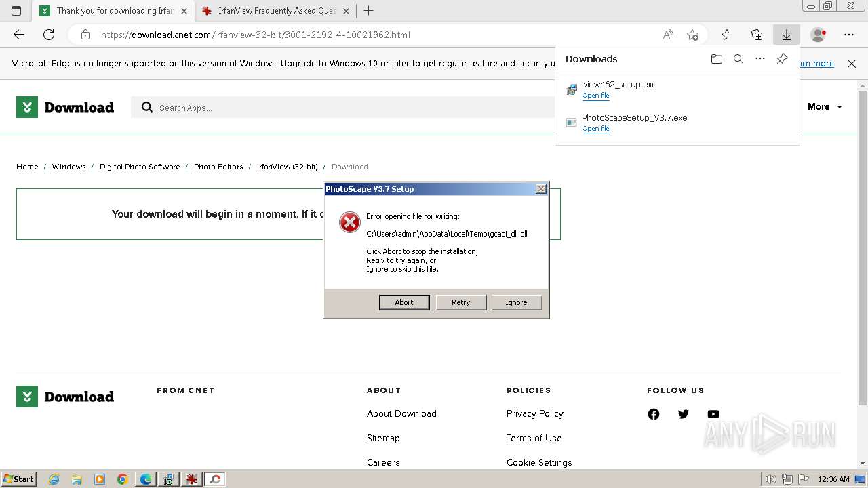868x488 pixels.
Task: Dismiss the Edge unsupported notification bar
Action: tap(852, 64)
